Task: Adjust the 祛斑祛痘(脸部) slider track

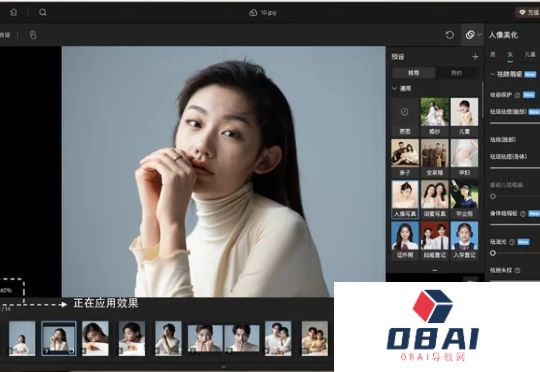Action: (515, 123)
